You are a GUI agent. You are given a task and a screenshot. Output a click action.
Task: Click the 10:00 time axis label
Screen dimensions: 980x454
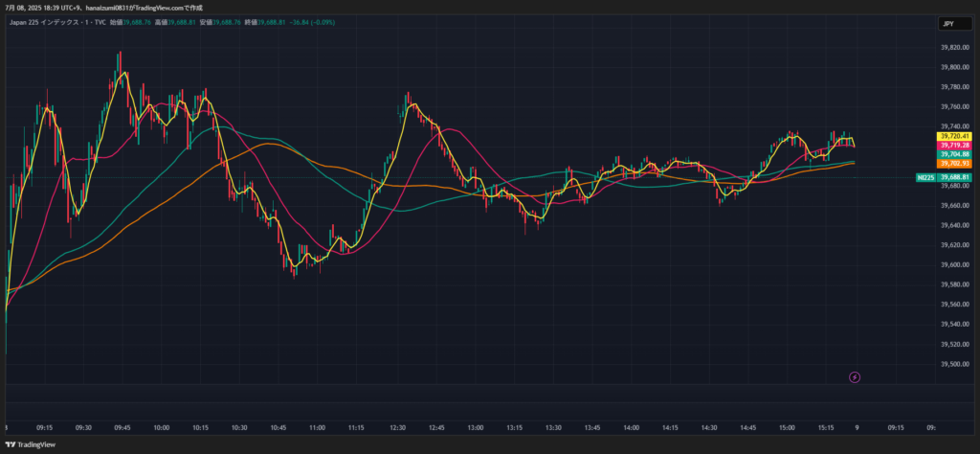pyautogui.click(x=161, y=428)
